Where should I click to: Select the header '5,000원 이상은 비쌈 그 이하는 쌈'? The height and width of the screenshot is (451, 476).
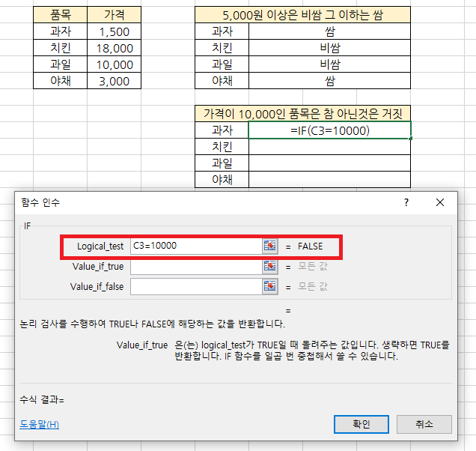click(302, 14)
